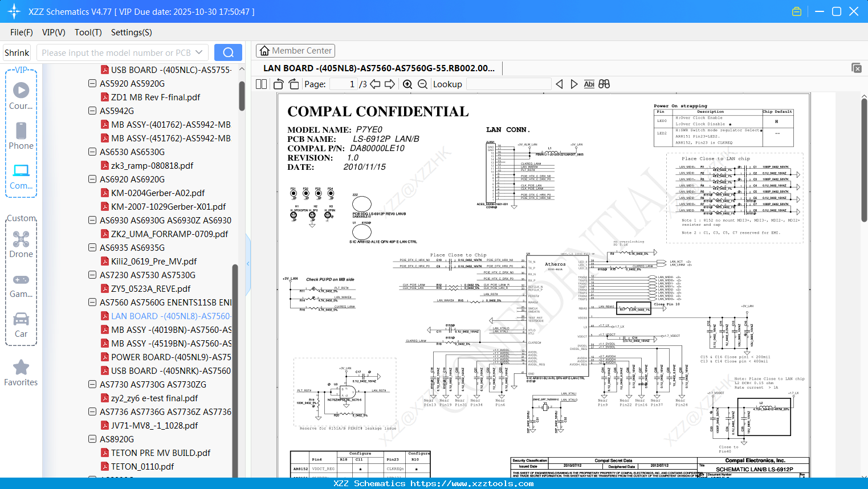Collapse the AS7730 AS7730G AS7730ZG folder
868x489 pixels.
tap(92, 384)
